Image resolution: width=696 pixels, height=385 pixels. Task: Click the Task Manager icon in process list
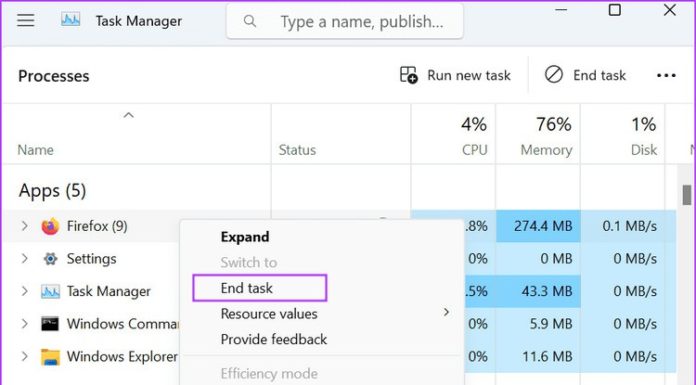50,291
